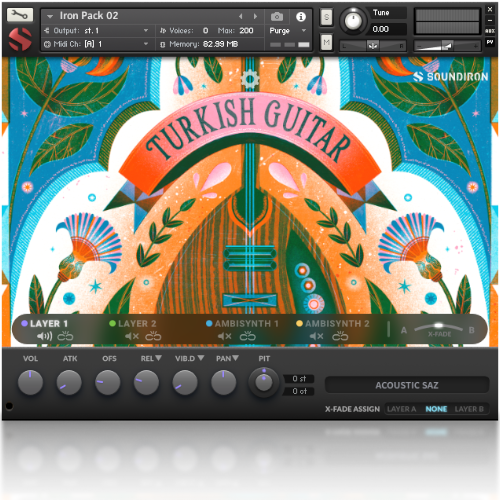Toggle link icon for Layer 1

point(65,336)
